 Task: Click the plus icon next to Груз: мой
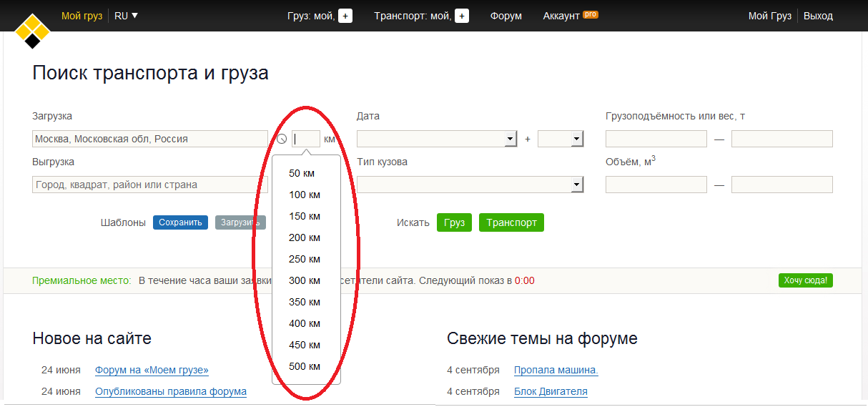[345, 16]
